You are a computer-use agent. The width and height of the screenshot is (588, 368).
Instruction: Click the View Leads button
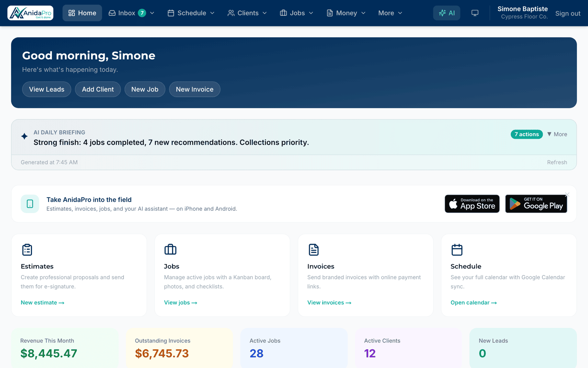tap(47, 89)
